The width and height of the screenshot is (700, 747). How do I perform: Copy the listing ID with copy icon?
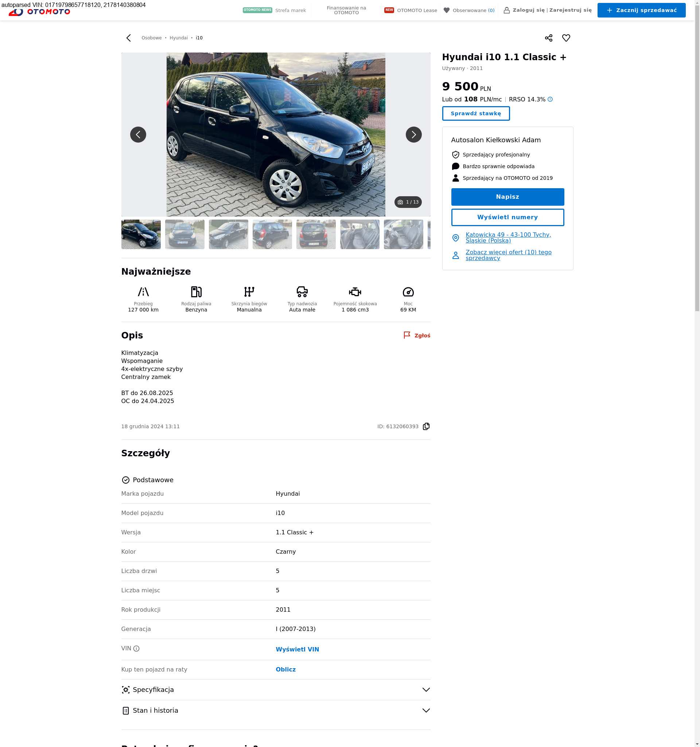pyautogui.click(x=426, y=426)
